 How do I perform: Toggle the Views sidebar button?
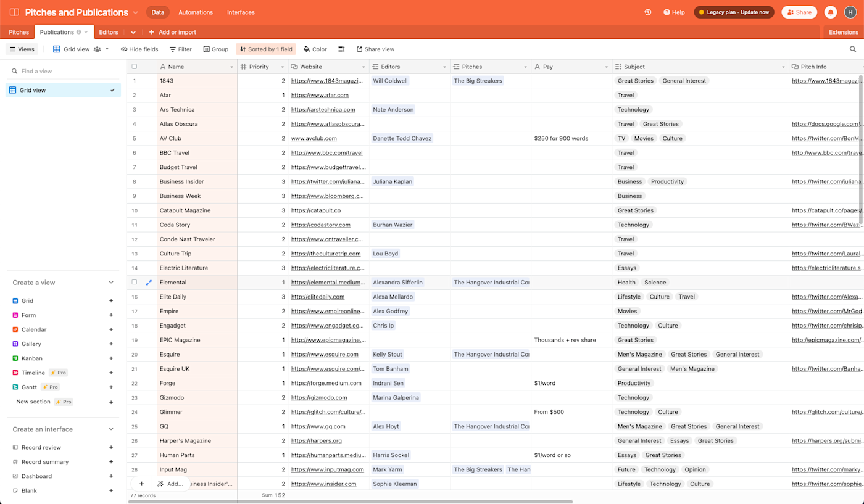click(x=22, y=49)
